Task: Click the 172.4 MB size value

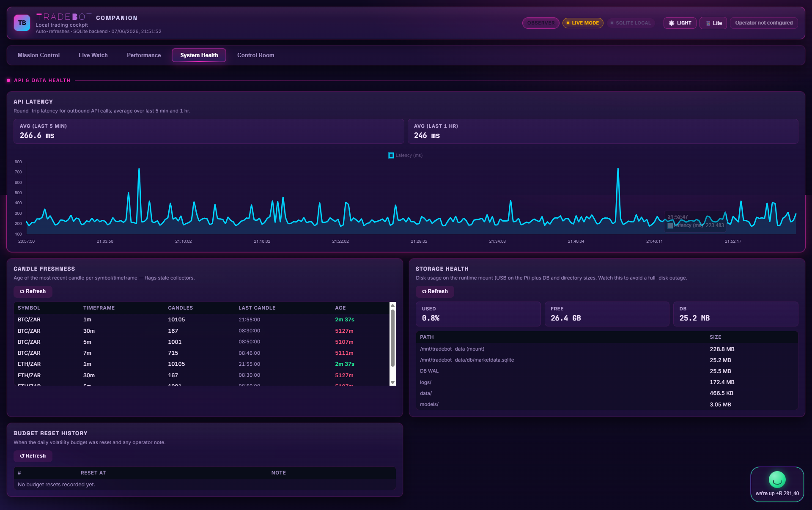Action: coord(722,382)
